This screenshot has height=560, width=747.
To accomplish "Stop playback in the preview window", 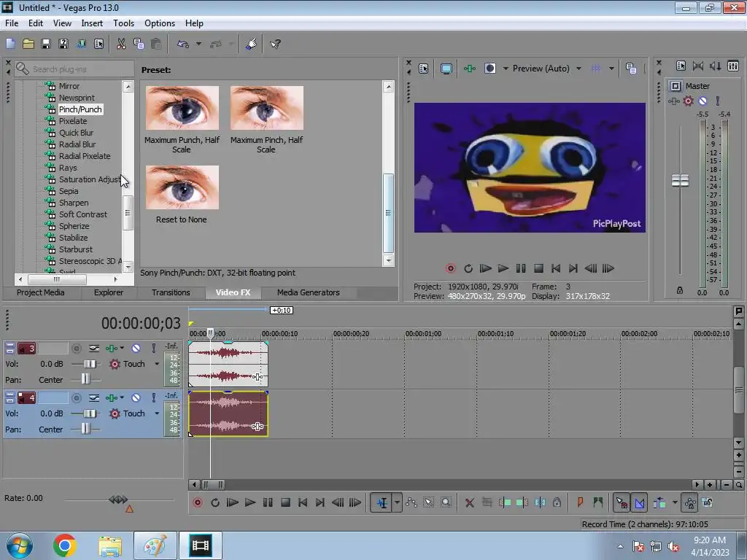I will pos(538,268).
